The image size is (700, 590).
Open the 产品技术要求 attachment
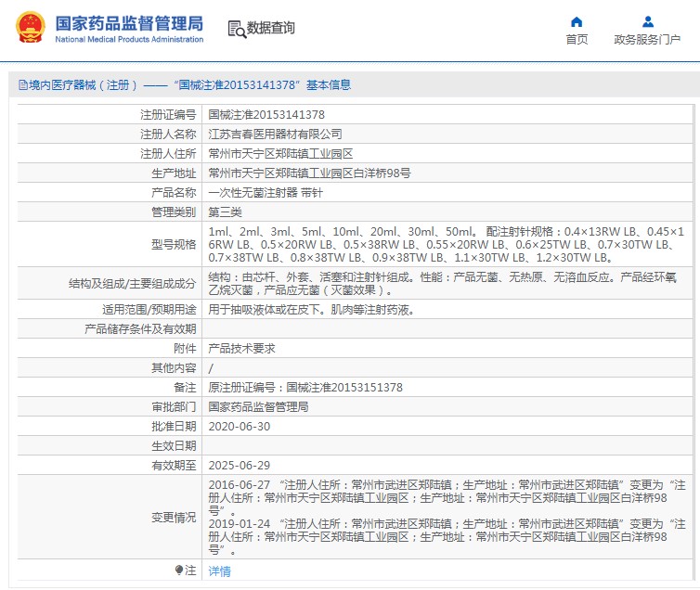pyautogui.click(x=241, y=349)
